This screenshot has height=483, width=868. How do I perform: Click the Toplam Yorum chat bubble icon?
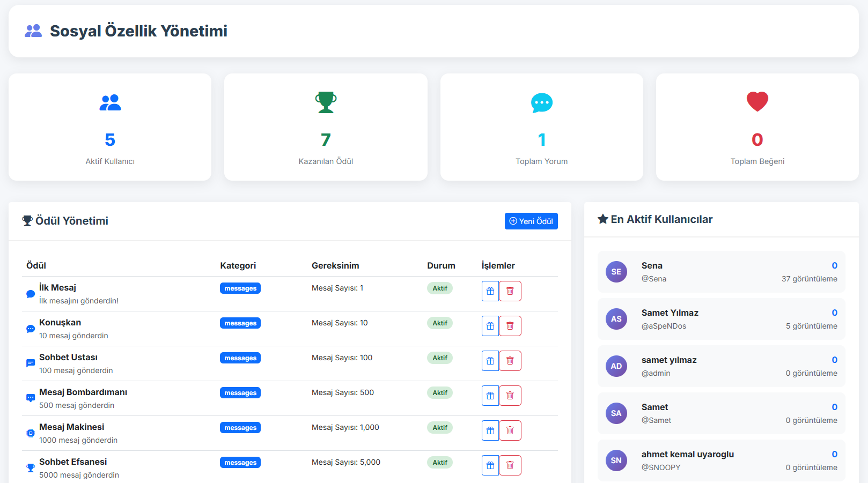tap(541, 102)
